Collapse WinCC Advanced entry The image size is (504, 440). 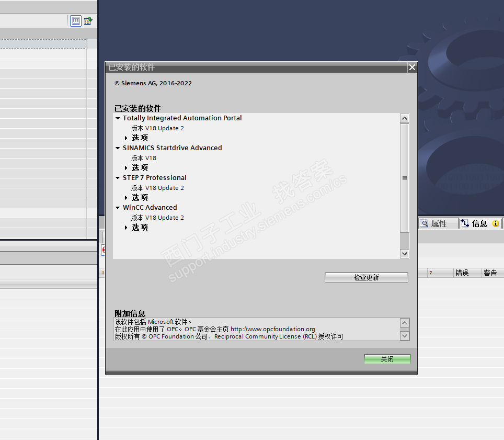click(118, 208)
